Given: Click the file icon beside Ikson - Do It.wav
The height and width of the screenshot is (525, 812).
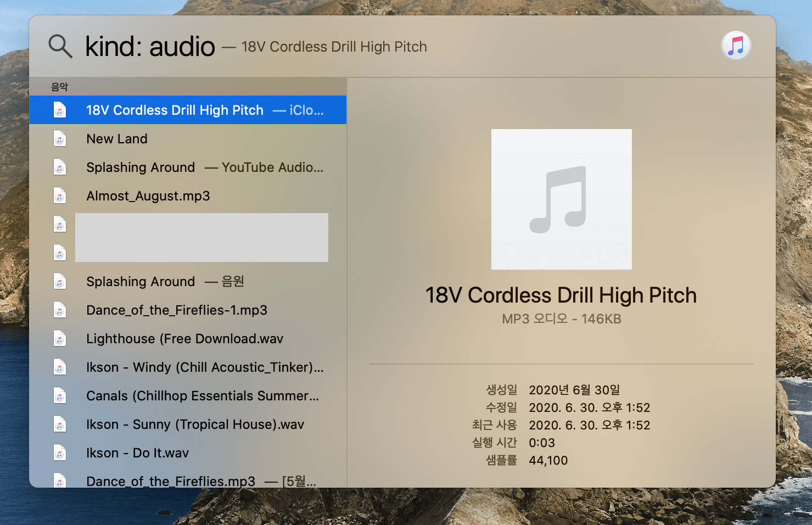Looking at the screenshot, I should tap(60, 453).
